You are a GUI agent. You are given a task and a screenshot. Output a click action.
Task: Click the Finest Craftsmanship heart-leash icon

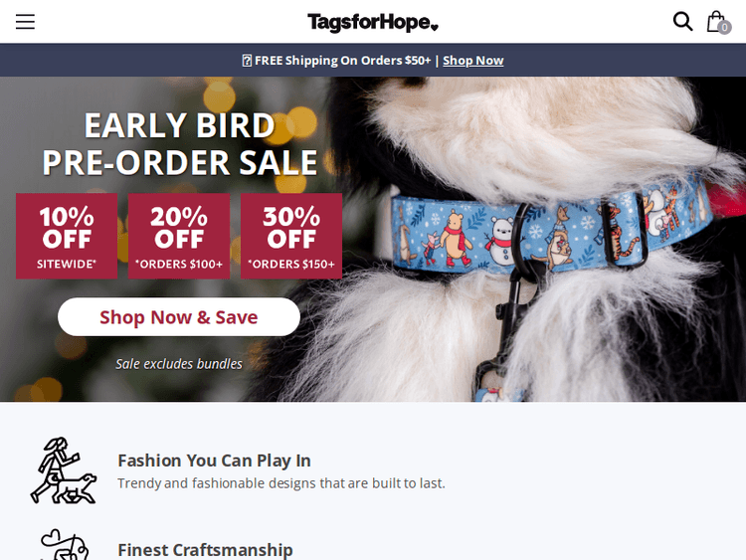[65, 545]
